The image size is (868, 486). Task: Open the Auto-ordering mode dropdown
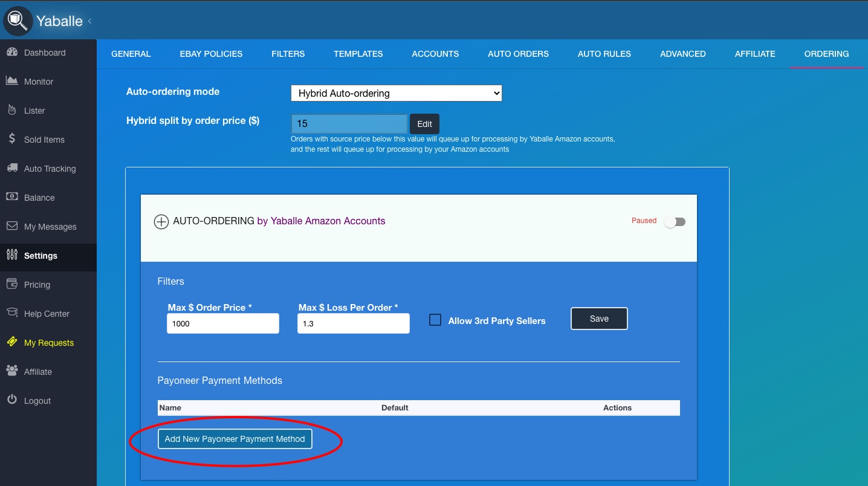(396, 93)
